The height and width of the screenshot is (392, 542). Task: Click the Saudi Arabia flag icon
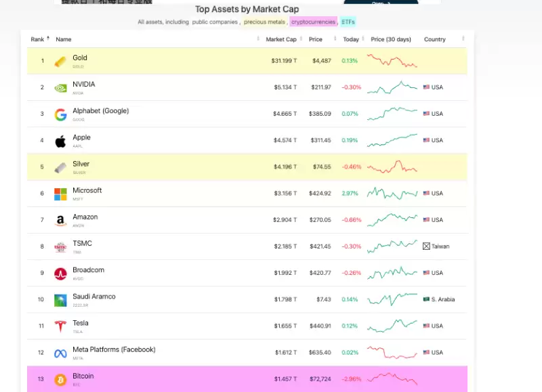tap(426, 299)
